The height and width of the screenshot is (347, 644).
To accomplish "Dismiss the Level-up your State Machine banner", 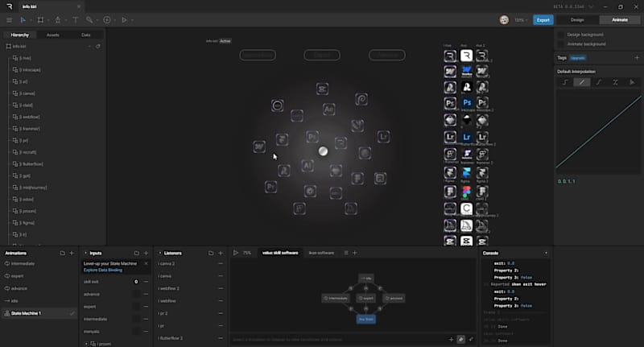I will pyautogui.click(x=146, y=263).
